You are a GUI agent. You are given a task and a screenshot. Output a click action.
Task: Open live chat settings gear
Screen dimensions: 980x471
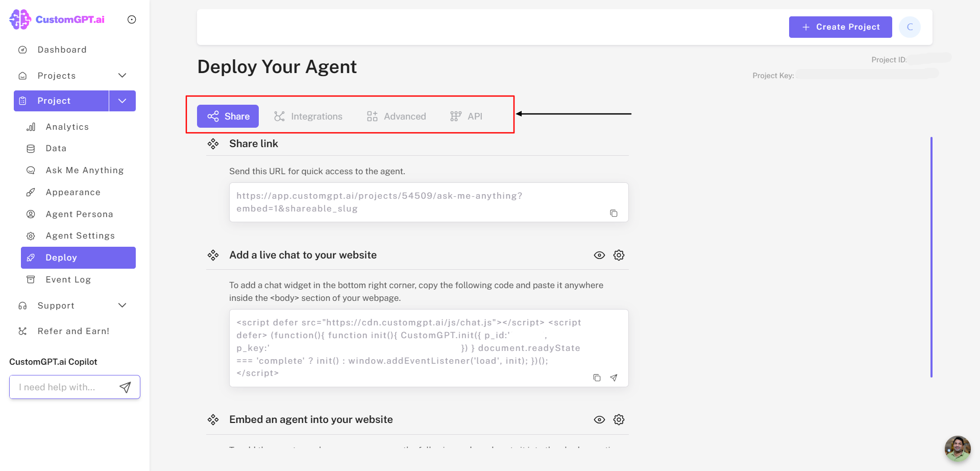[x=619, y=255]
